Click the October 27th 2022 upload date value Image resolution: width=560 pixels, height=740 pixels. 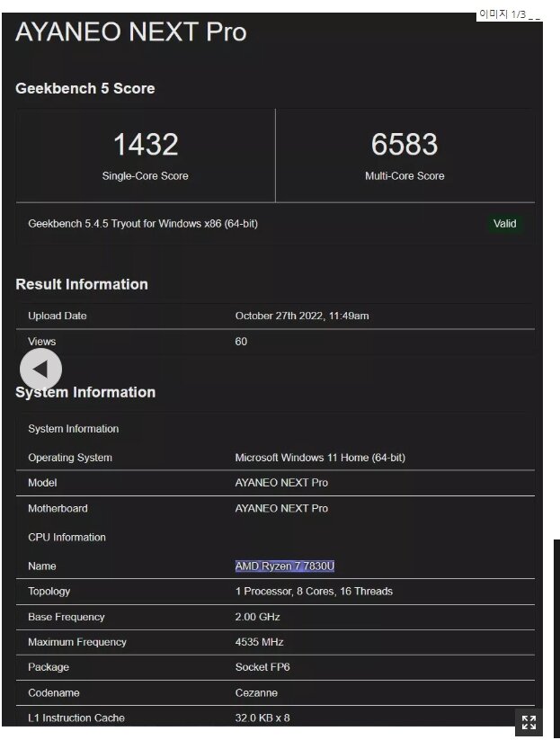[x=302, y=316]
